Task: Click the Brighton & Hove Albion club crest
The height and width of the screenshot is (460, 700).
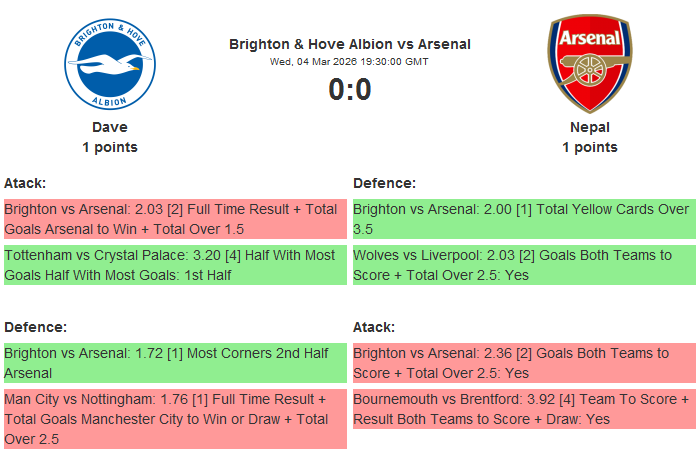Action: pos(110,65)
